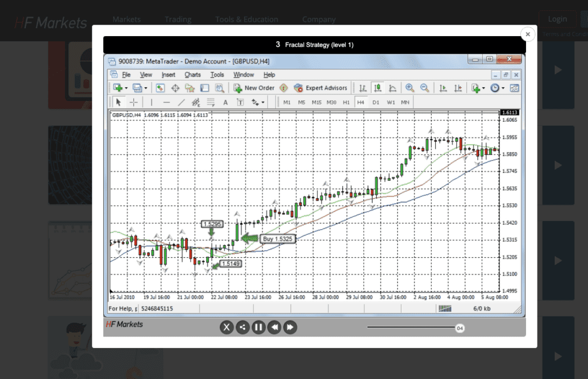The image size is (588, 379).
Task: Open the View menu
Action: (146, 75)
